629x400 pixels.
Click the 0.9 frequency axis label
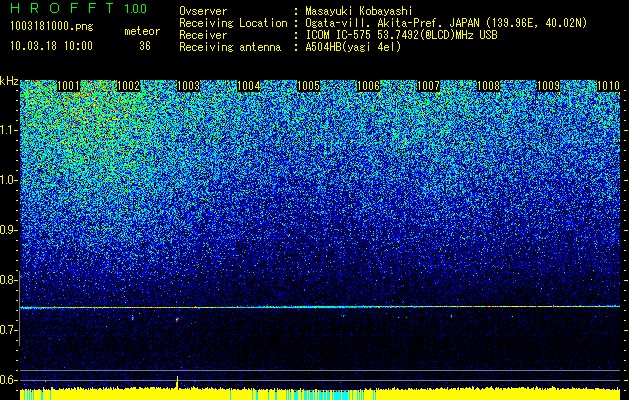click(x=8, y=230)
